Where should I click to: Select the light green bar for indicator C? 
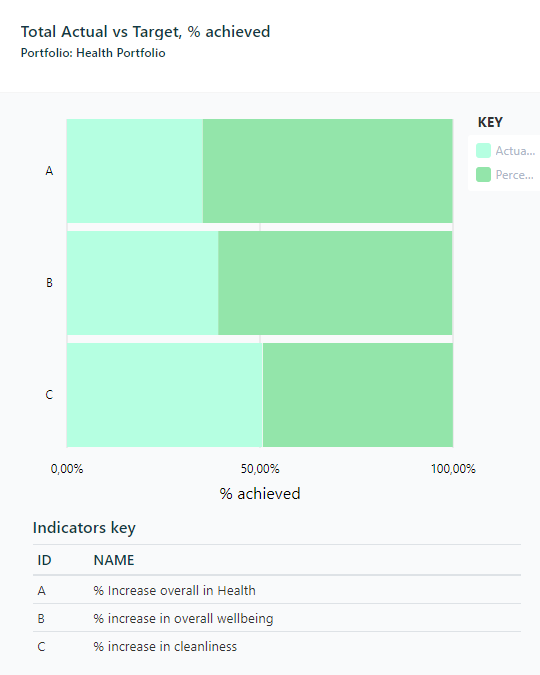tap(164, 395)
